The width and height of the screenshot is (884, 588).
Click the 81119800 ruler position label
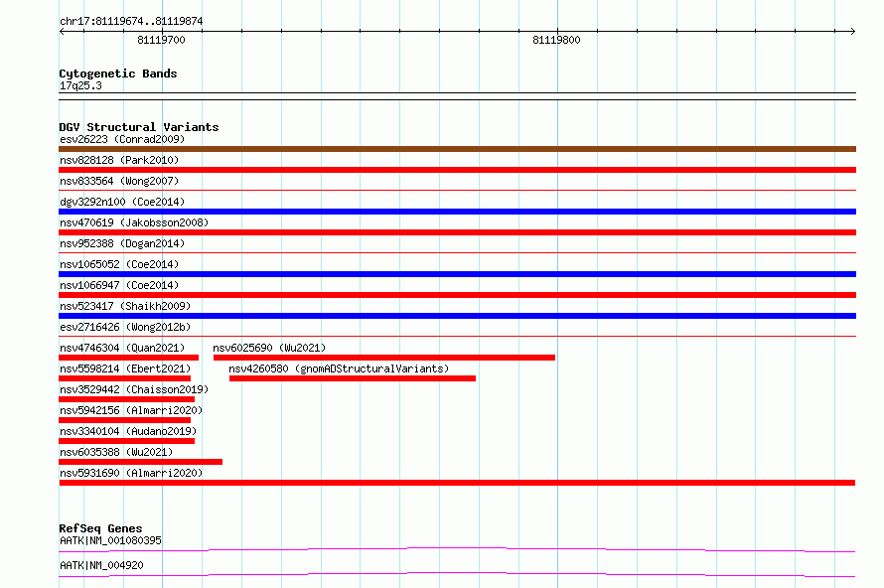click(x=556, y=40)
